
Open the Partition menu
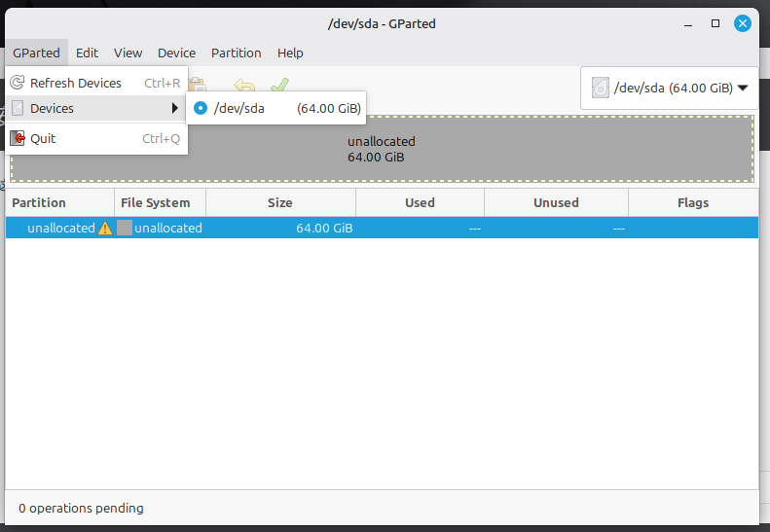236,53
